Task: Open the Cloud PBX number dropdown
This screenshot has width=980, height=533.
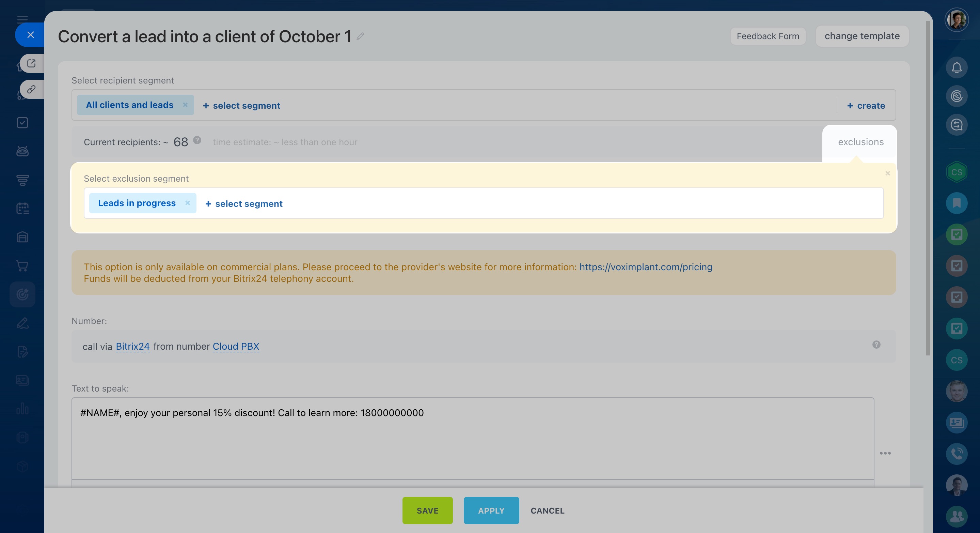Action: click(236, 347)
